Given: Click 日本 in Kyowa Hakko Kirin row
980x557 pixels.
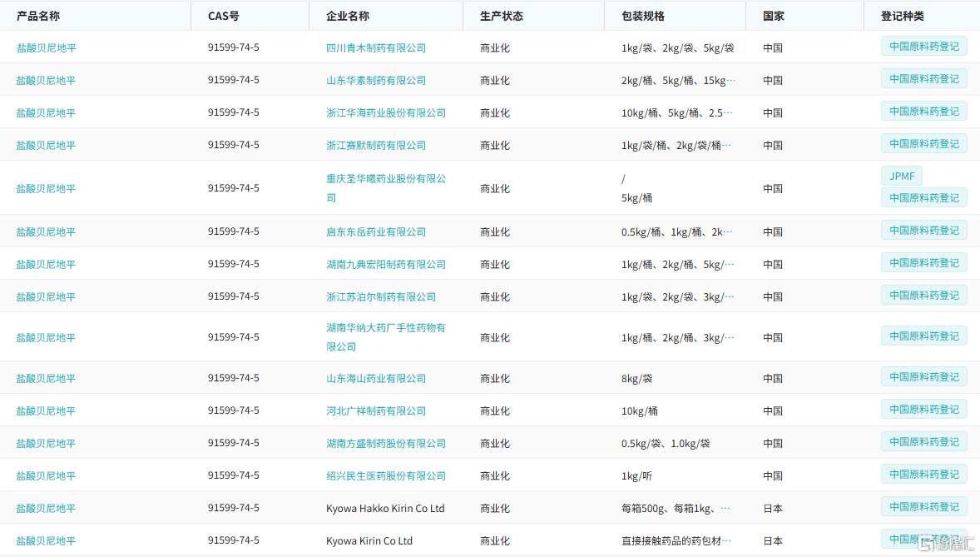Looking at the screenshot, I should 773,509.
